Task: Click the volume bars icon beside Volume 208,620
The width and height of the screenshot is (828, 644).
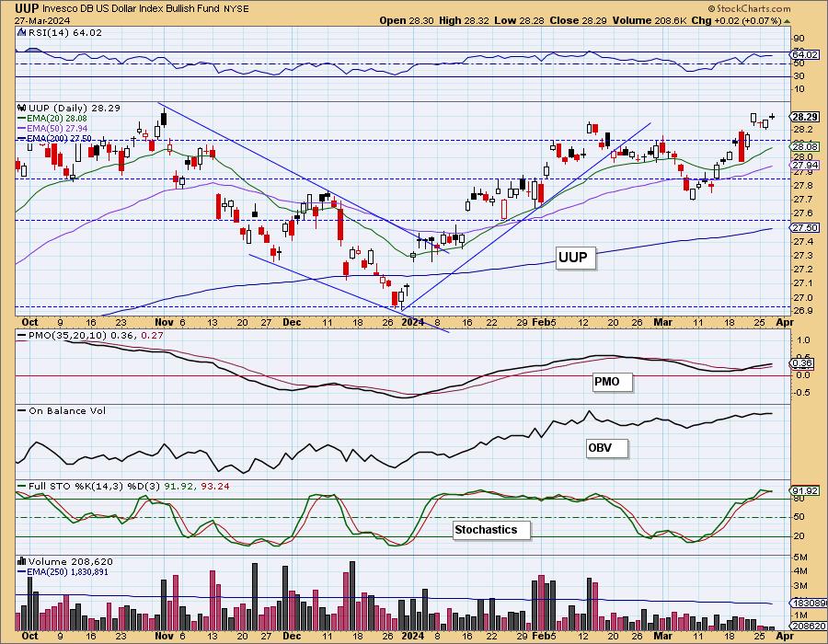Action: [x=22, y=561]
